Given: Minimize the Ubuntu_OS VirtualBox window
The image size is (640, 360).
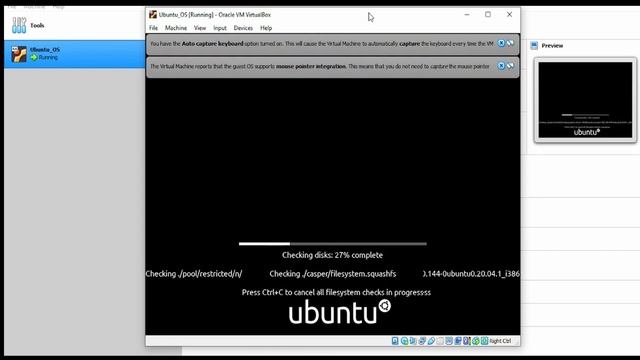Looking at the screenshot, I should pos(467,14).
